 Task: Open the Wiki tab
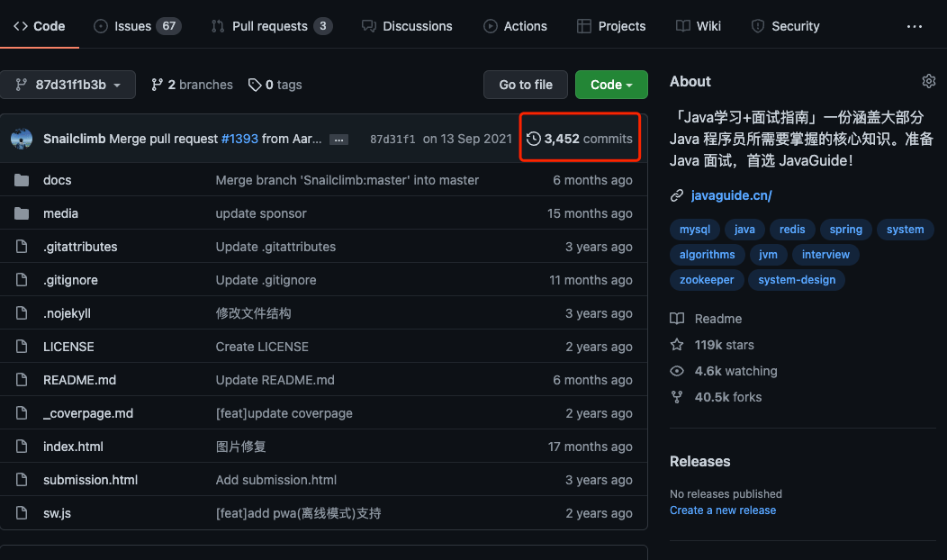(x=699, y=26)
